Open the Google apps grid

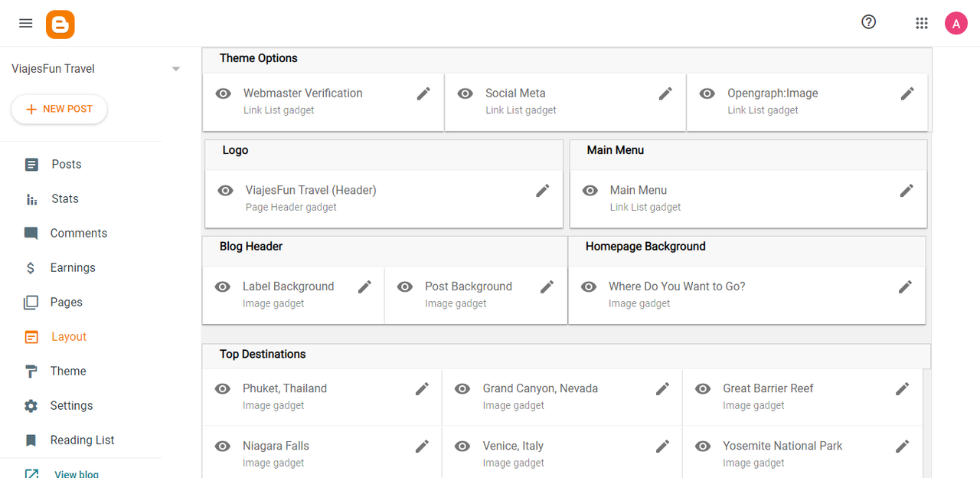922,23
